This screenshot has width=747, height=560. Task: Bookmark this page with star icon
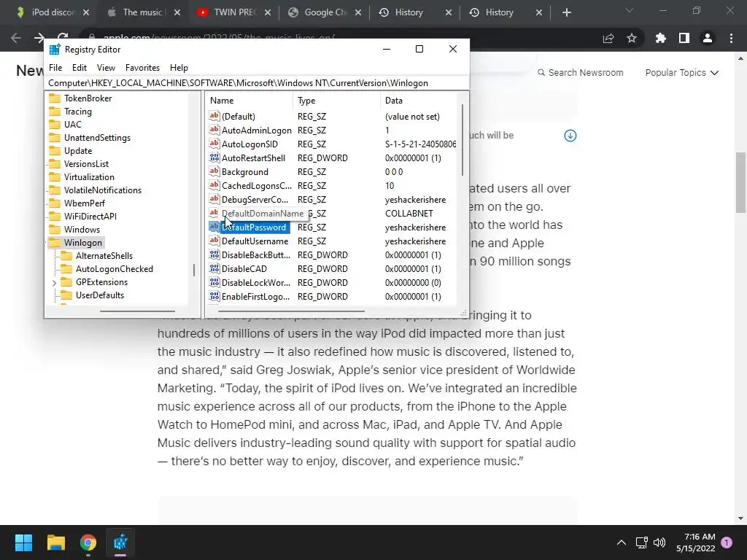pos(632,38)
